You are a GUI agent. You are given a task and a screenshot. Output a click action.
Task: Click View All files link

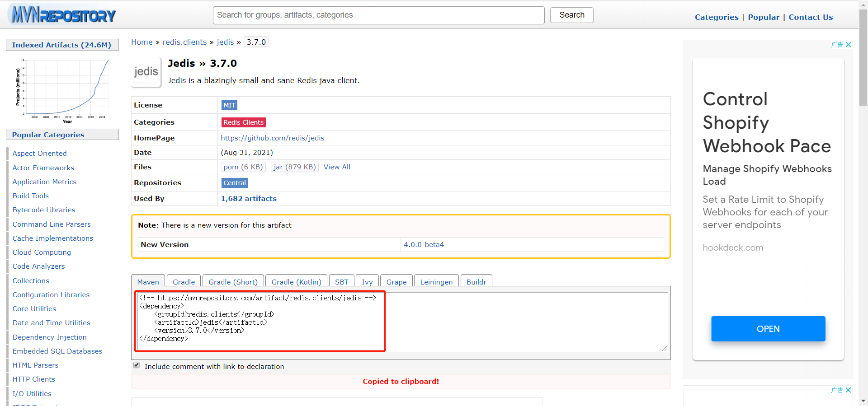[x=337, y=167]
